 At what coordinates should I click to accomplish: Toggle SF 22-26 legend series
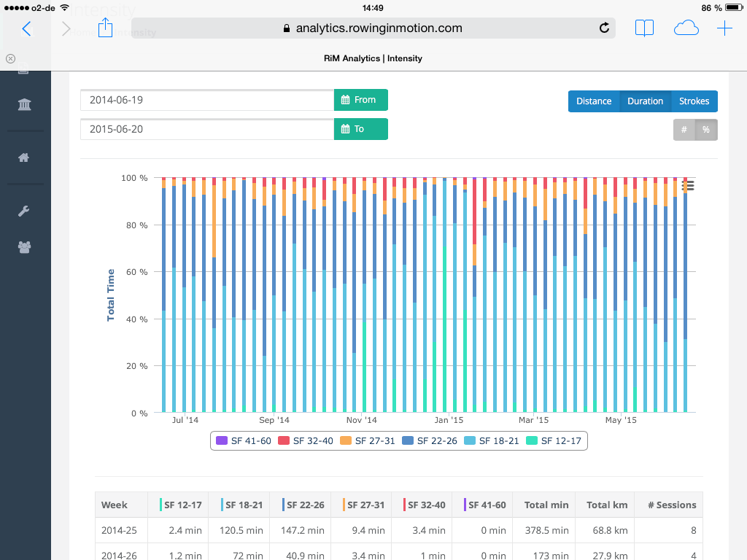tap(429, 441)
